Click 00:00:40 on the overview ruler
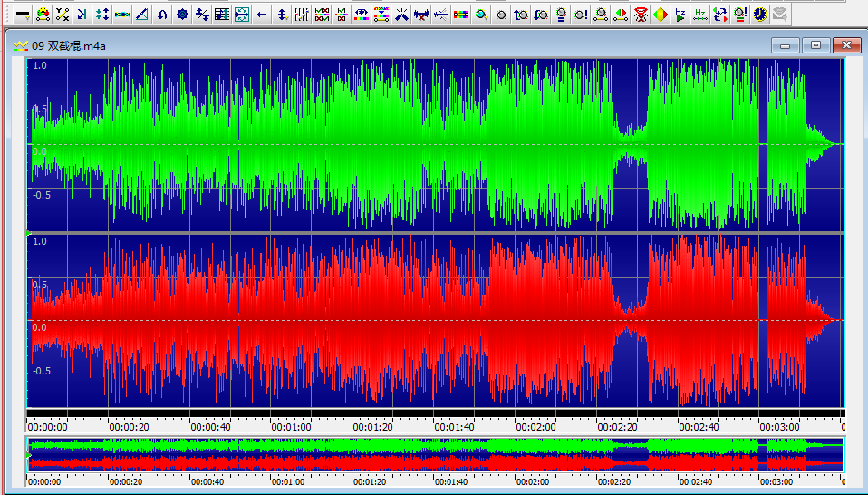 tap(207, 481)
